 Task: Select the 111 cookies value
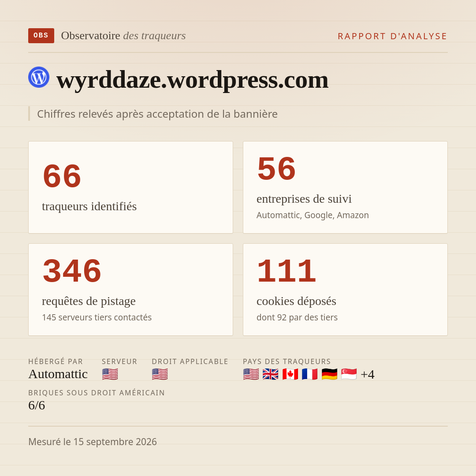coord(286,271)
